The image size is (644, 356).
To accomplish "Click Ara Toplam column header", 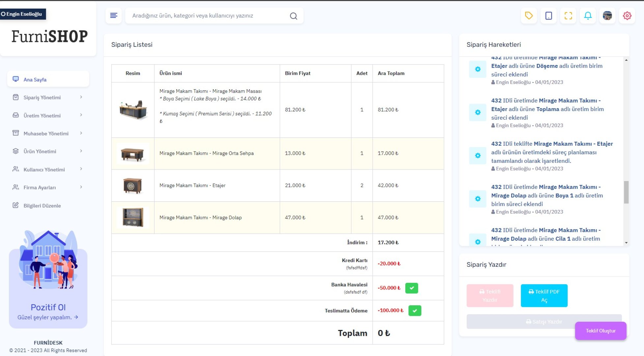I will [391, 73].
